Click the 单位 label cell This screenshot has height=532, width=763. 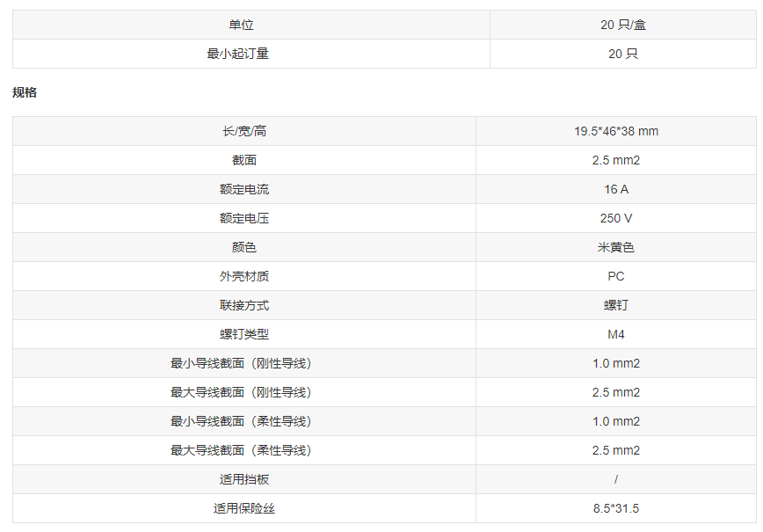click(x=241, y=25)
